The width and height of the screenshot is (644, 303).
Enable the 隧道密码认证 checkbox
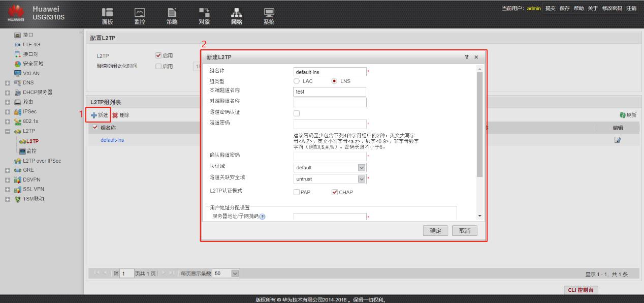[x=296, y=112]
